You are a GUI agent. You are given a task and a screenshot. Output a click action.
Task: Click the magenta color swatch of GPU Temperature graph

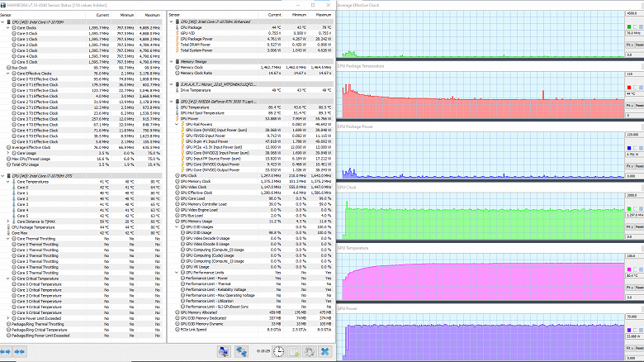tap(629, 269)
